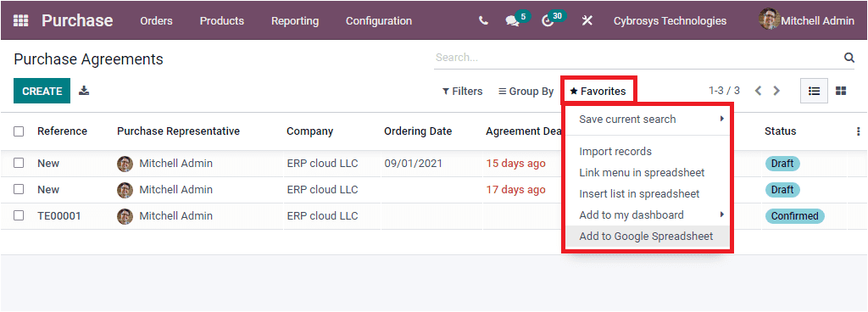This screenshot has width=868, height=312.
Task: Click the 17 days ago deadline cell
Action: pyautogui.click(x=515, y=190)
